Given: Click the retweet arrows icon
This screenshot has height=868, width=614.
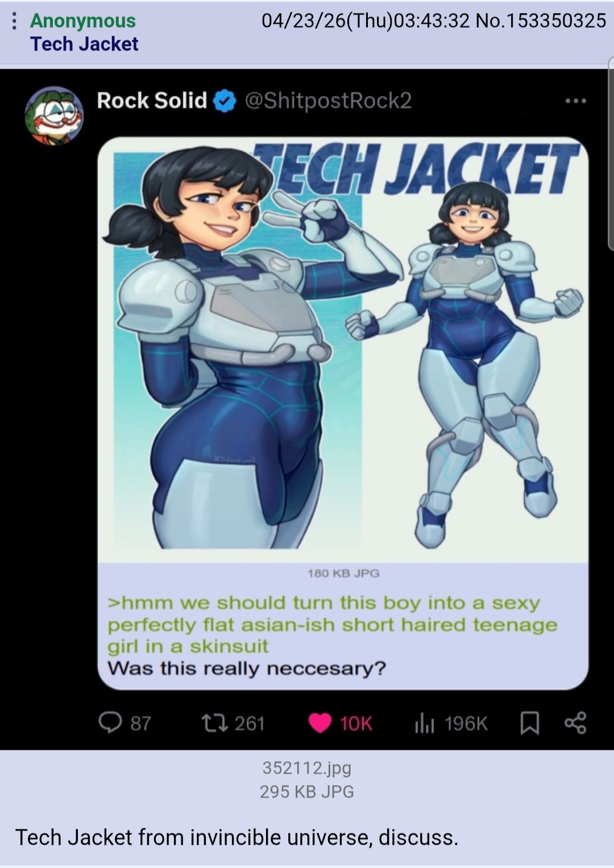Looking at the screenshot, I should pyautogui.click(x=215, y=722).
